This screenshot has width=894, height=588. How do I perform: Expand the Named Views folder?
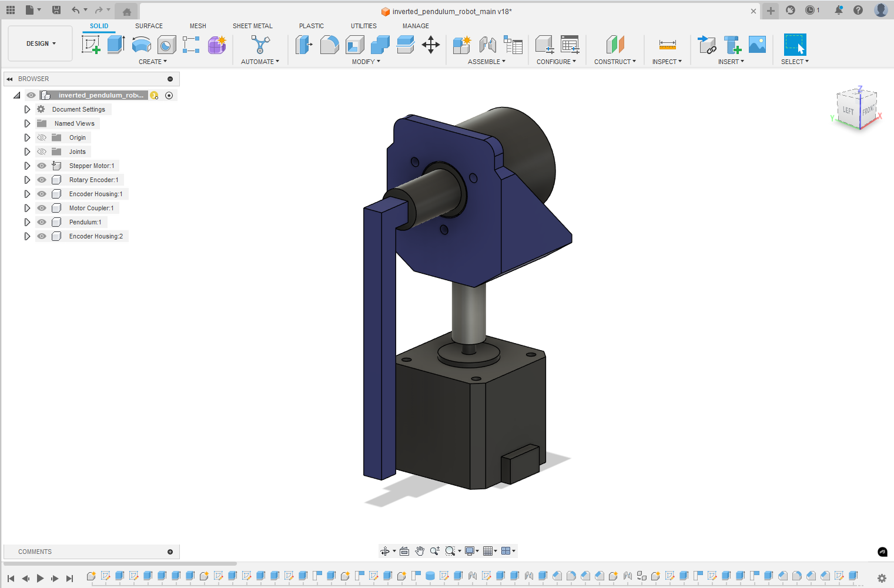[27, 123]
